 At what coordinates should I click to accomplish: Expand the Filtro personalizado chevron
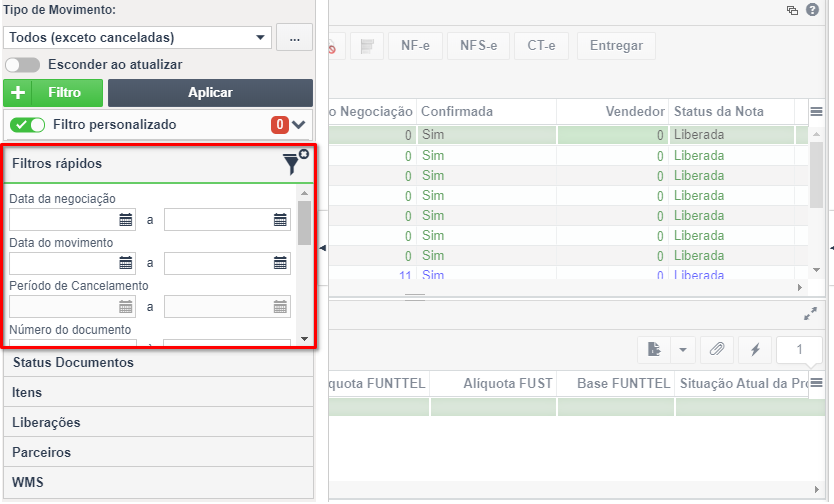point(299,125)
